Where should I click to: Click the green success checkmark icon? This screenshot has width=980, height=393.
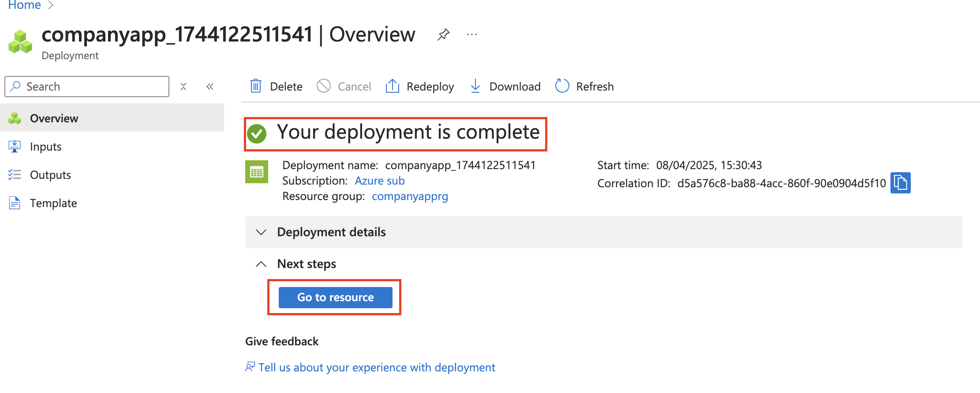tap(257, 133)
